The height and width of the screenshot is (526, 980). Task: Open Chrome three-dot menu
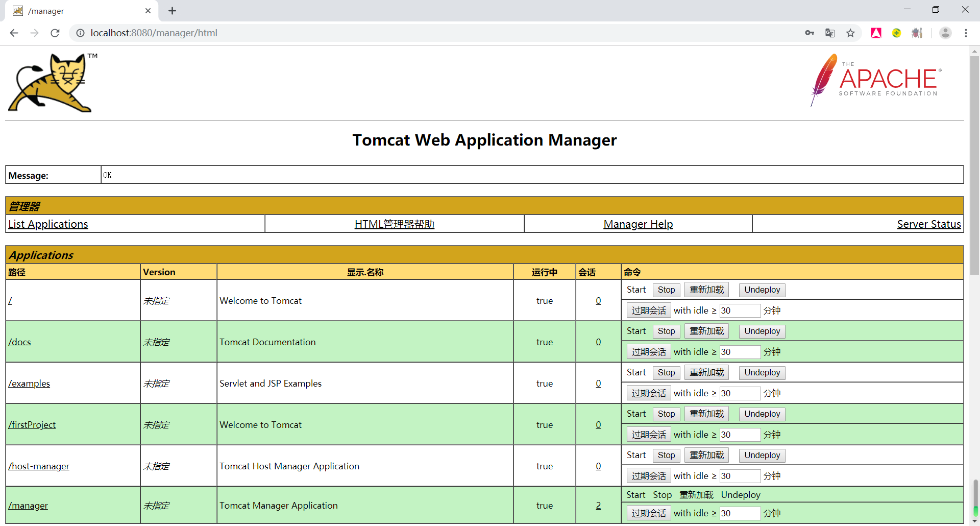click(966, 33)
